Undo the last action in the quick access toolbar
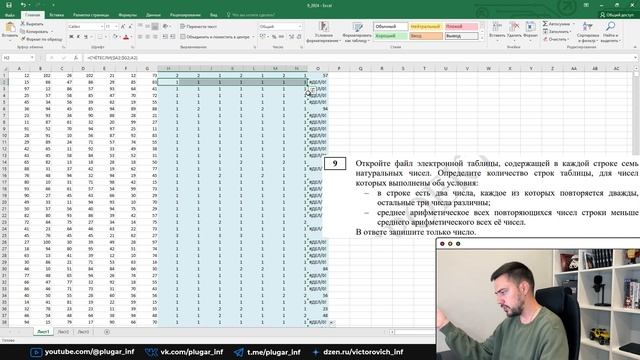 point(23,5)
